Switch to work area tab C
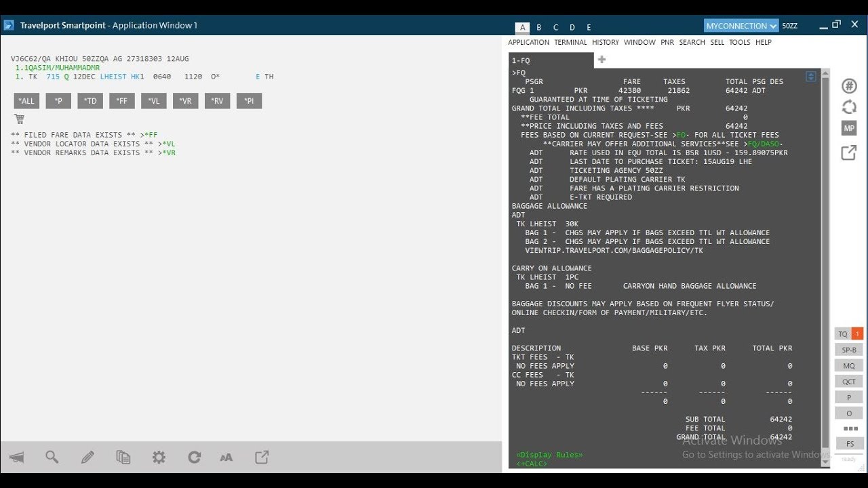Viewport: 868px width, 488px height. (555, 28)
